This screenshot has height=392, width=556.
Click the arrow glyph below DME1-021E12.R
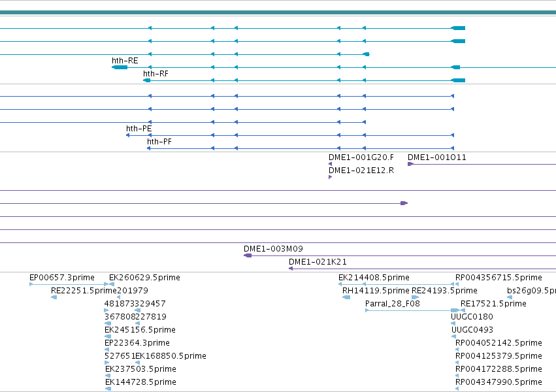330,177
